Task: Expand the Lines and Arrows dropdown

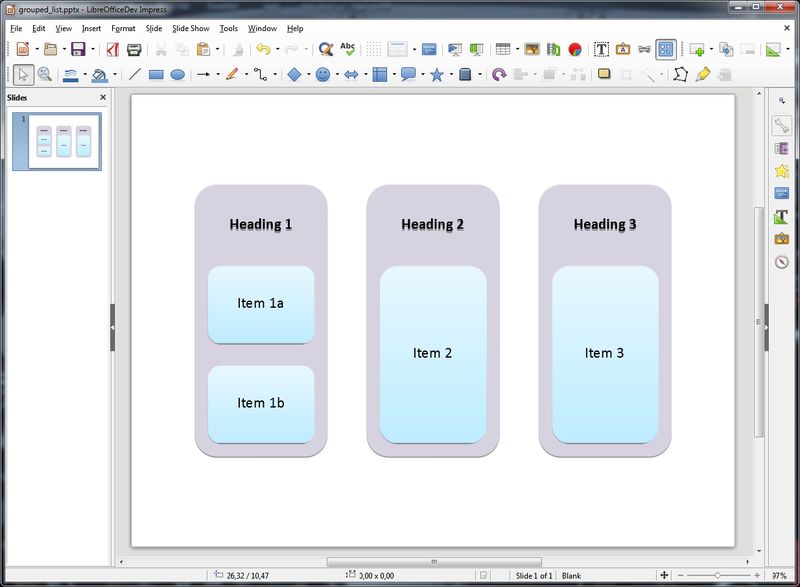Action: click(218, 74)
